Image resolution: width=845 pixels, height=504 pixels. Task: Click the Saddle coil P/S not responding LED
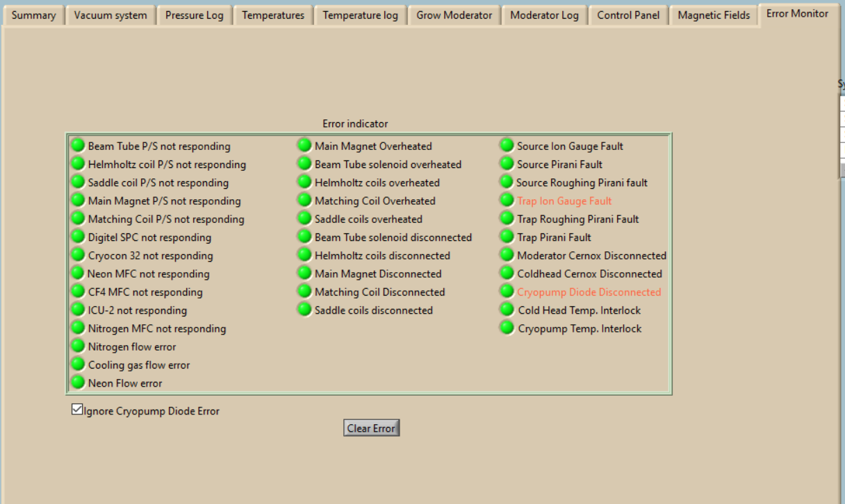tap(78, 182)
